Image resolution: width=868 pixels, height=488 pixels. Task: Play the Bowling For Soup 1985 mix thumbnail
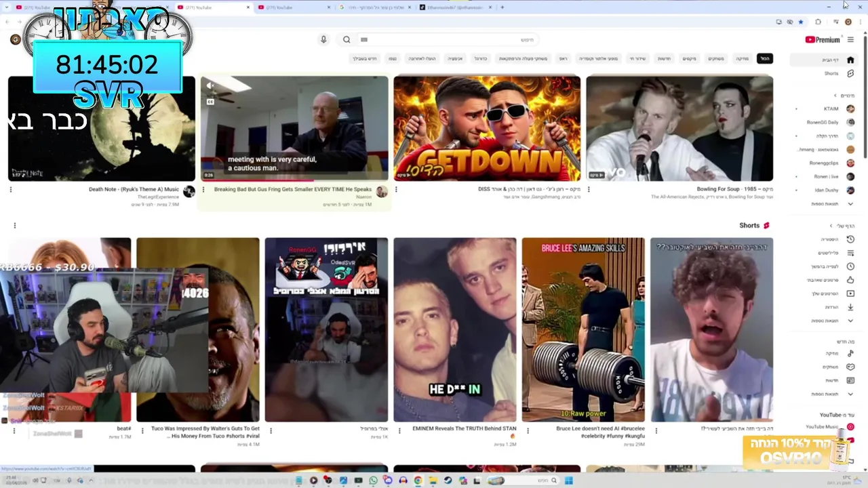tap(679, 129)
